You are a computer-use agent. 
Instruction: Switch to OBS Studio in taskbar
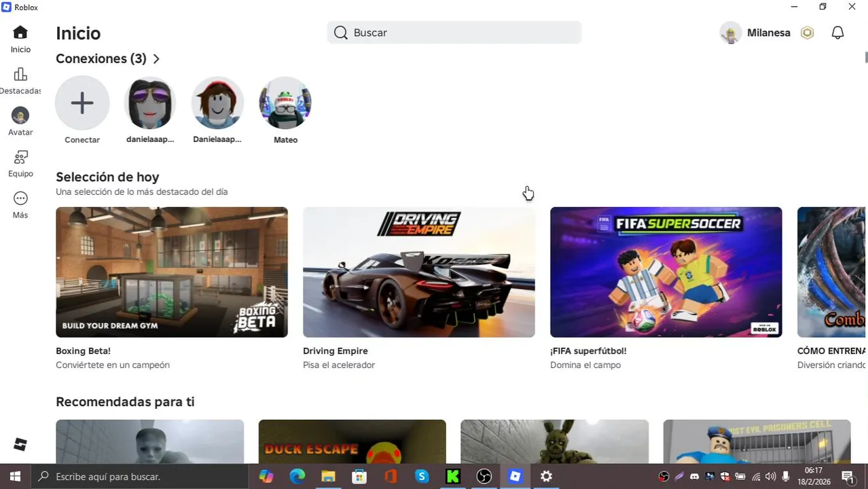click(484, 477)
